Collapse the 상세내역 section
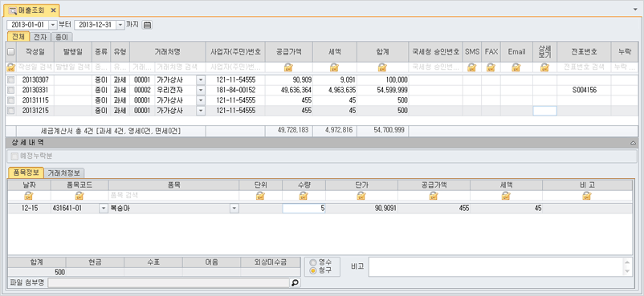This screenshot has width=644, height=296. [633, 143]
